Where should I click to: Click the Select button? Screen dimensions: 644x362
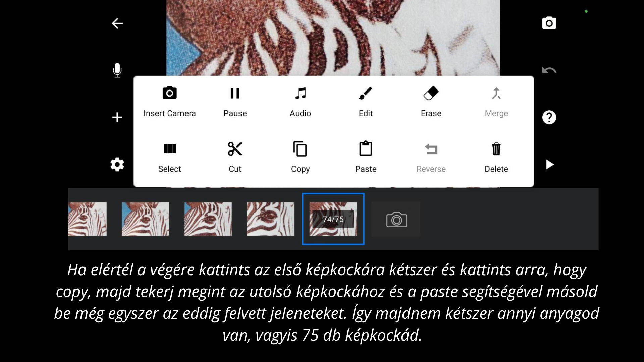pos(170,157)
